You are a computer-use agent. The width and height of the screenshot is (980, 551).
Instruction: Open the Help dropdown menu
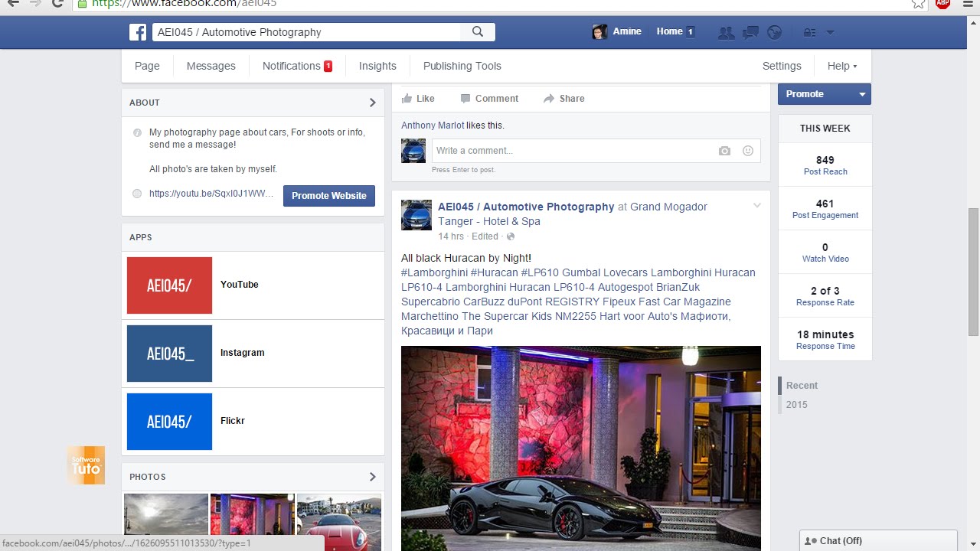tap(842, 66)
